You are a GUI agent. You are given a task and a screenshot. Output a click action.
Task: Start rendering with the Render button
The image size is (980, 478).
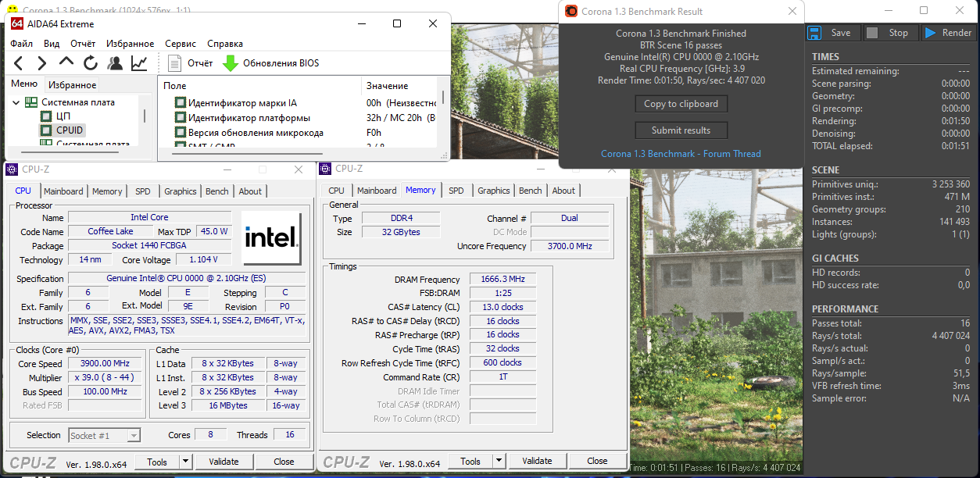pyautogui.click(x=947, y=33)
